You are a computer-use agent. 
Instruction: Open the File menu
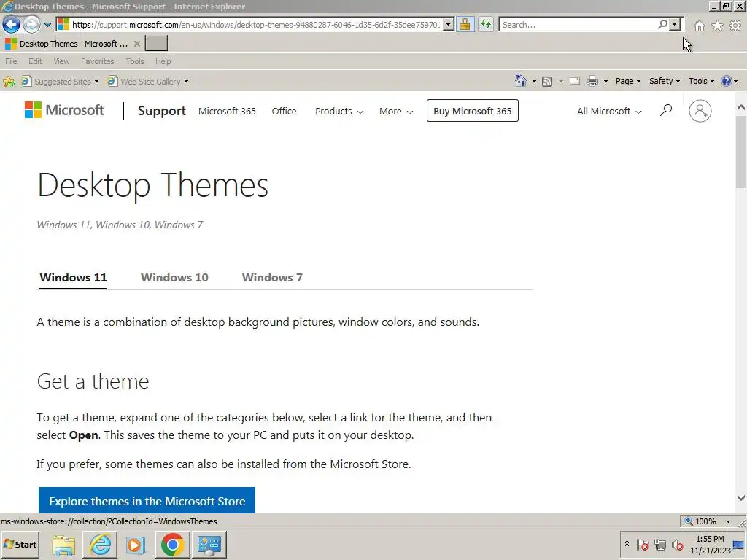click(11, 61)
